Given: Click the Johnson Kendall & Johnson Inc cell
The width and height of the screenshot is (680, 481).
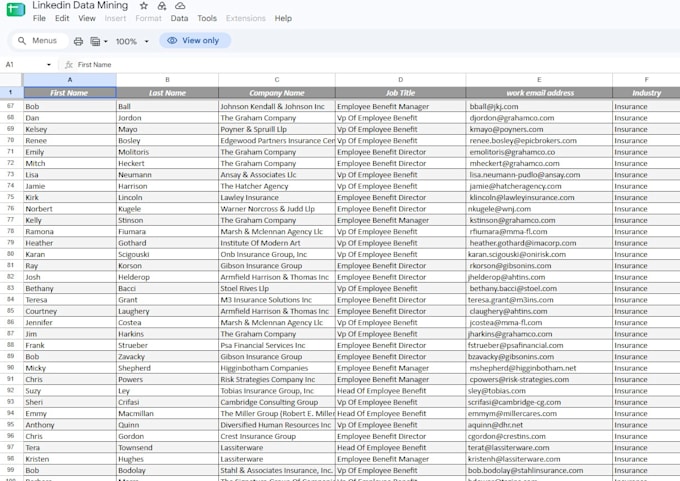Looking at the screenshot, I should click(x=277, y=106).
